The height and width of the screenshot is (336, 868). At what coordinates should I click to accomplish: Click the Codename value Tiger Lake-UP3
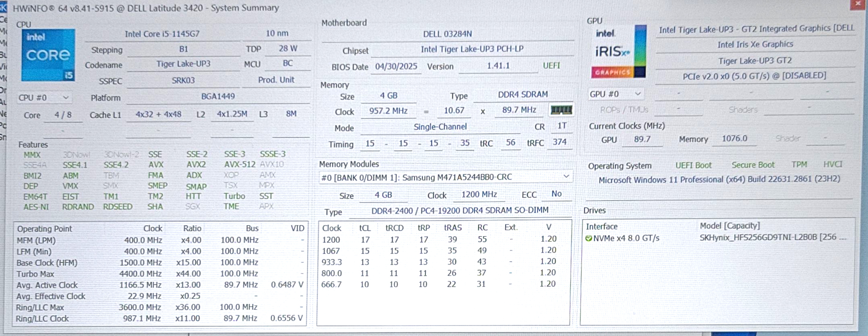pyautogui.click(x=183, y=64)
